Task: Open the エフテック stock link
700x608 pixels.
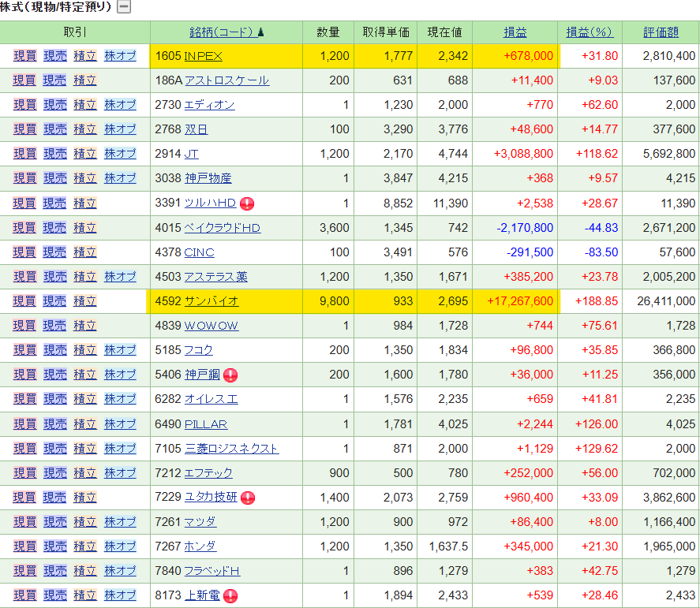Action: point(208,473)
